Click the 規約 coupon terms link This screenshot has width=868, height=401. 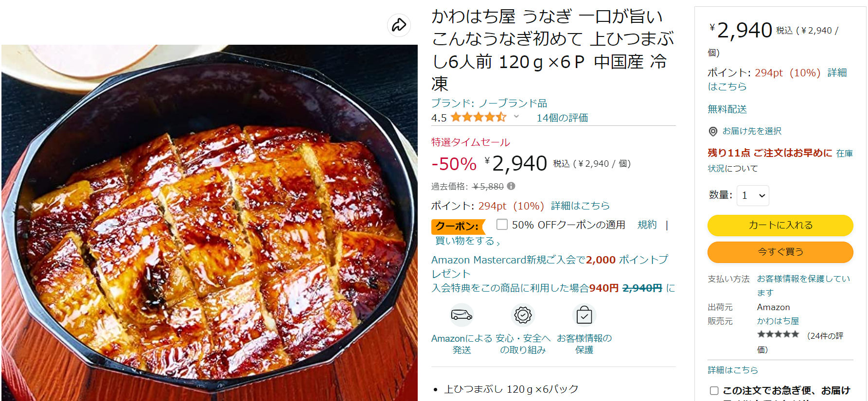pyautogui.click(x=647, y=225)
